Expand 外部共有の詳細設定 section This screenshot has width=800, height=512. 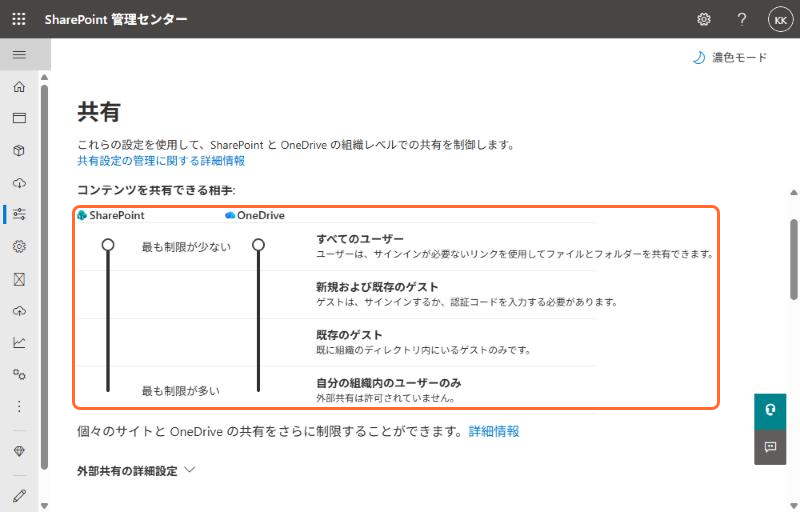pyautogui.click(x=136, y=471)
